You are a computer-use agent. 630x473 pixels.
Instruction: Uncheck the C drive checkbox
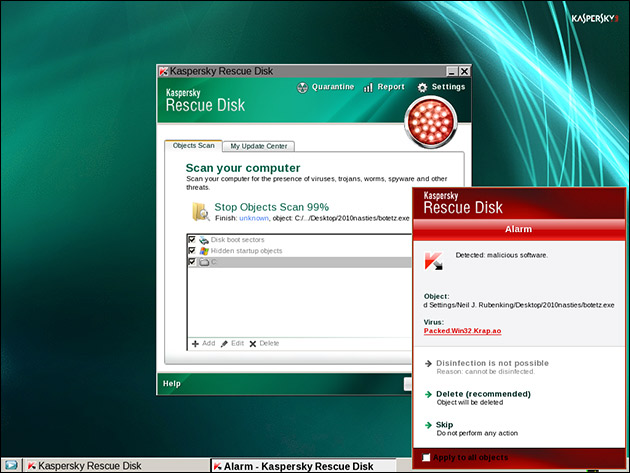(192, 262)
